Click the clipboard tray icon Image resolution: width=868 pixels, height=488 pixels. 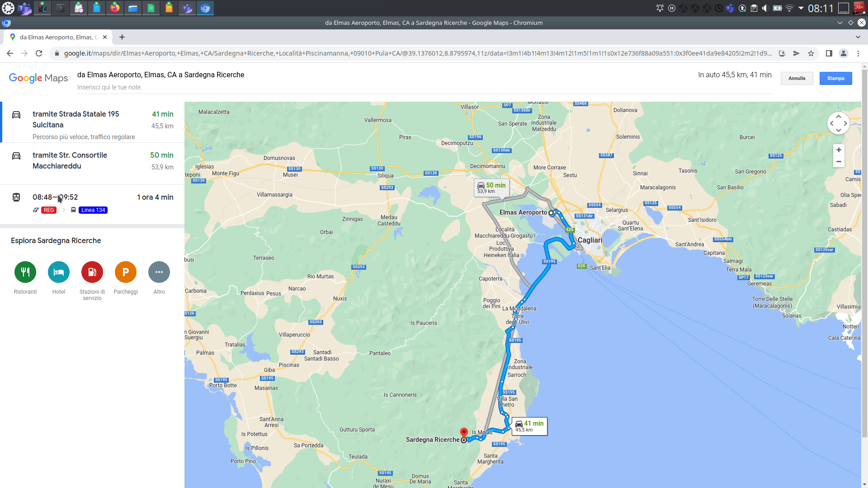pyautogui.click(x=754, y=8)
